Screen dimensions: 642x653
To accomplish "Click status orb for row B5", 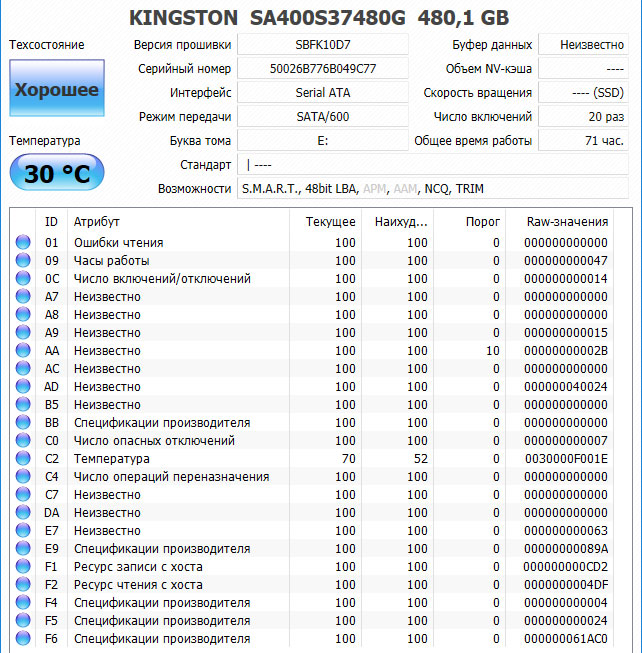I will 23,404.
